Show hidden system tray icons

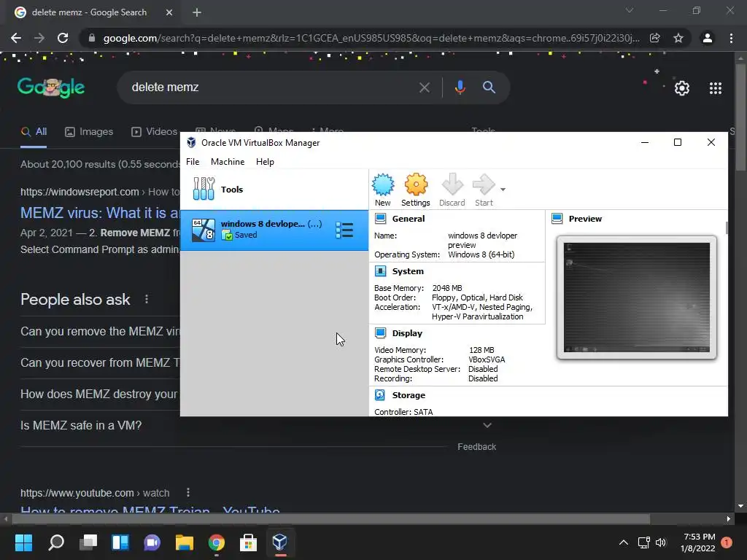(623, 542)
